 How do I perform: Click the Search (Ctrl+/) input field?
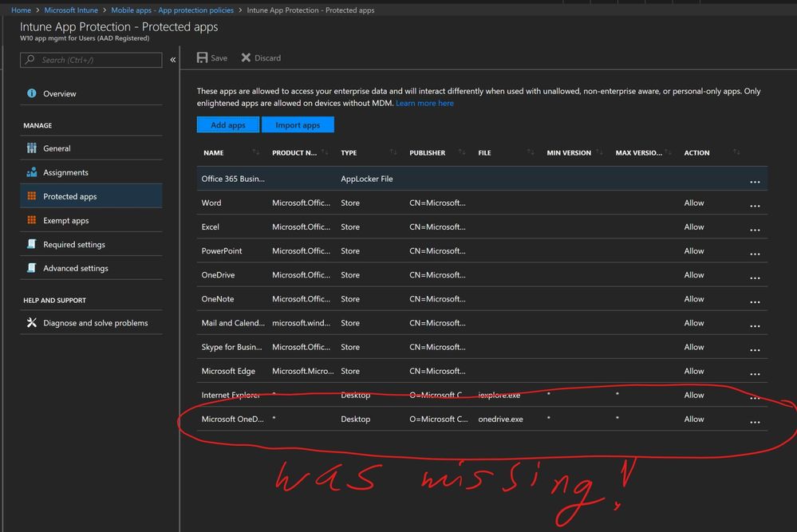[91, 60]
